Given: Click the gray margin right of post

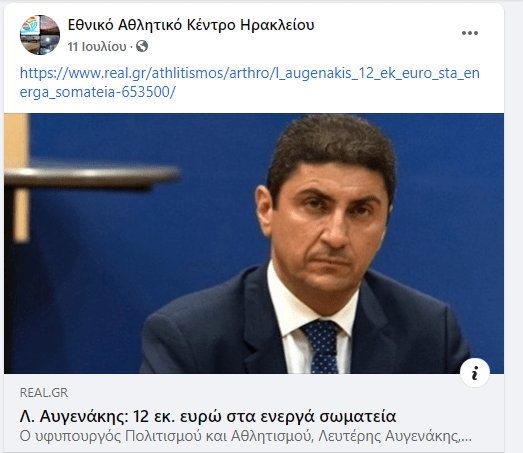Looking at the screenshot, I should point(514,227).
